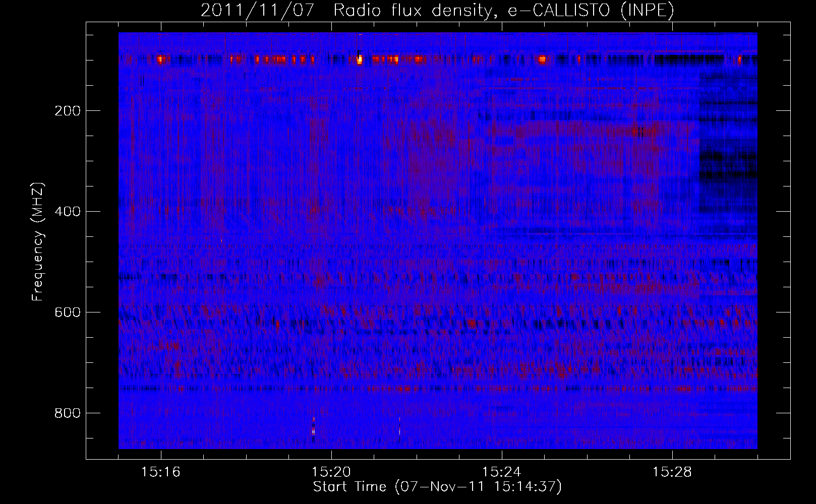
Task: Click the 200 frequency tick label
Action: pyautogui.click(x=68, y=111)
